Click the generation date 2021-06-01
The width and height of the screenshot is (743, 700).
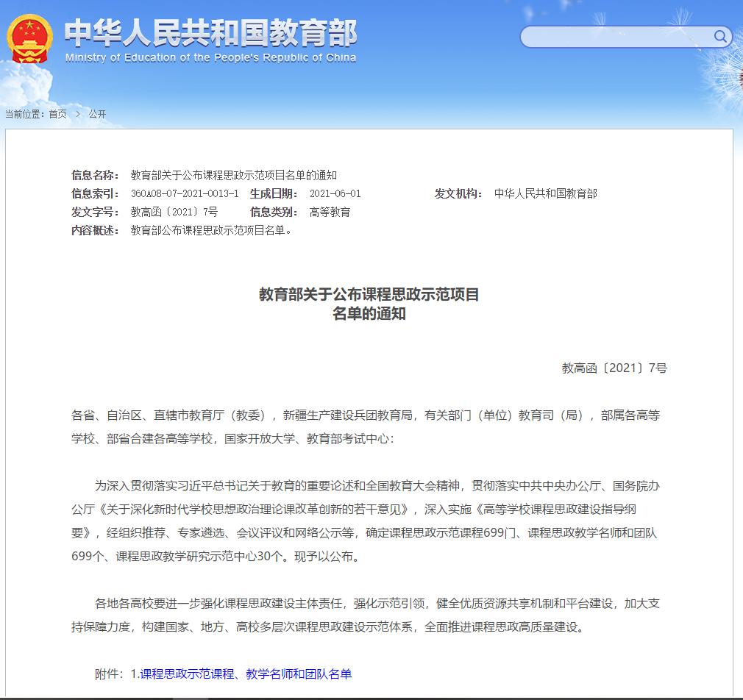pyautogui.click(x=335, y=193)
